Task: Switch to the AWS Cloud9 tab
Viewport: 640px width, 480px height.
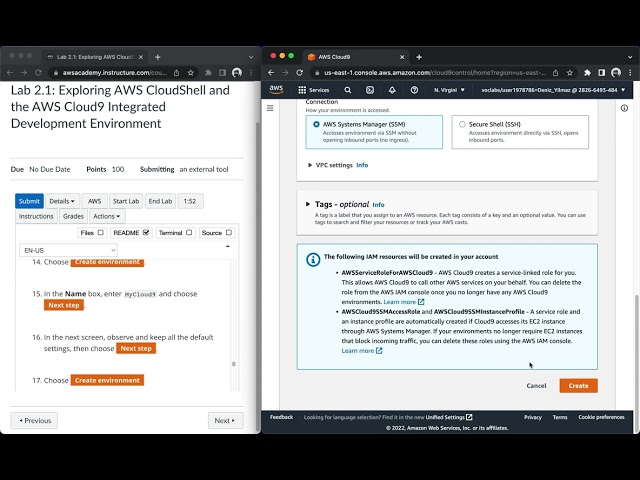Action: 355,57
